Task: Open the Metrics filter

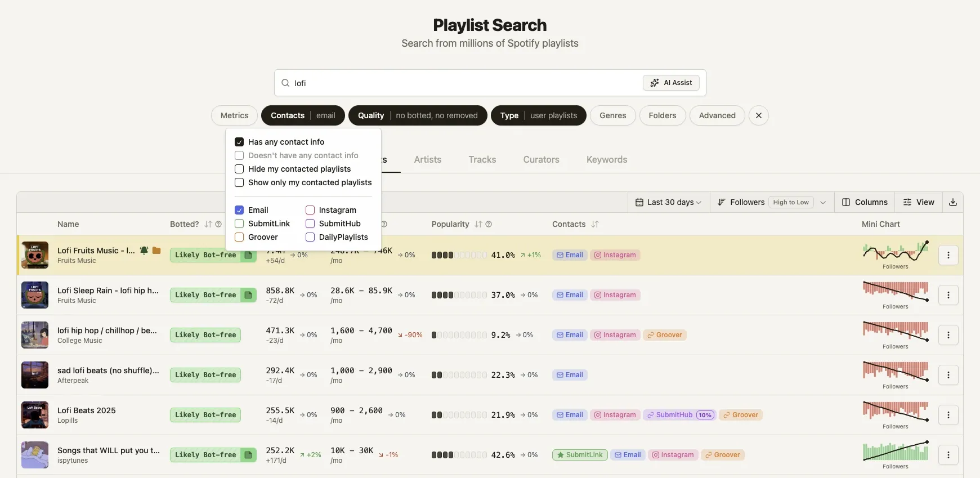Action: point(234,115)
